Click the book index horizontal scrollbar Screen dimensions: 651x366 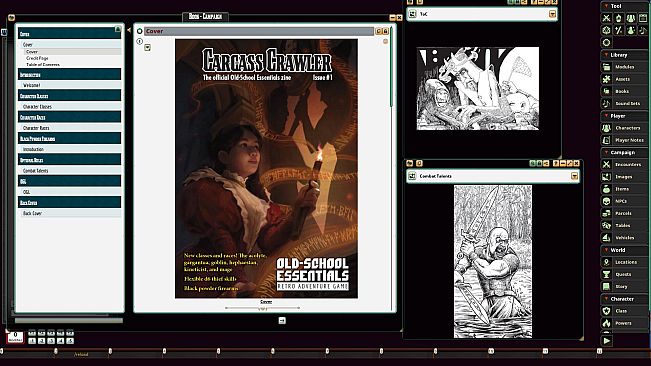69,320
